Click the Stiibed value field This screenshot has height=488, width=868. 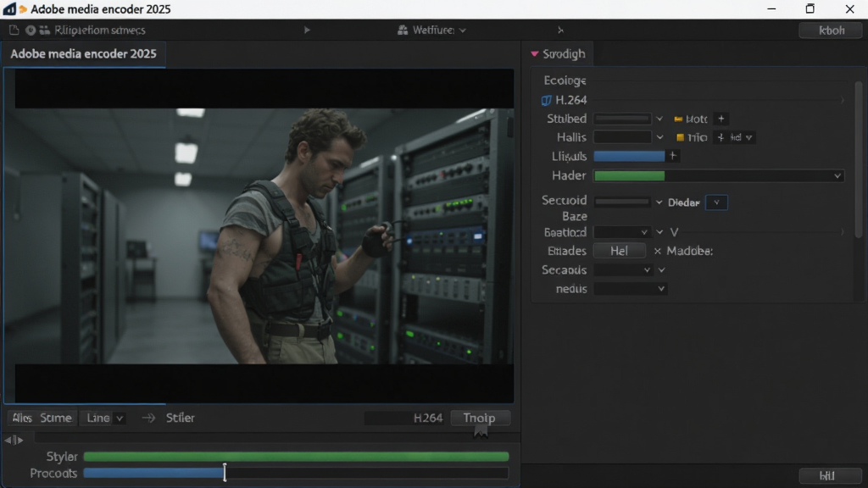pyautogui.click(x=622, y=119)
